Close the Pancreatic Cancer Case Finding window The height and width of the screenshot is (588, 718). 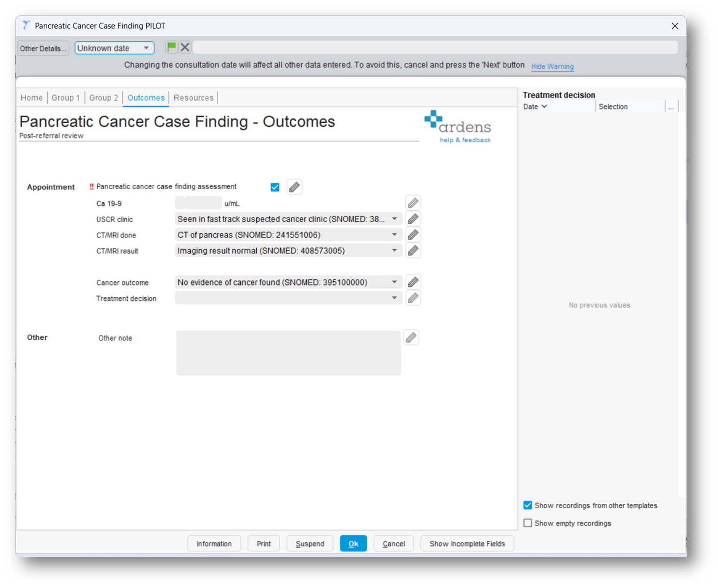675,26
